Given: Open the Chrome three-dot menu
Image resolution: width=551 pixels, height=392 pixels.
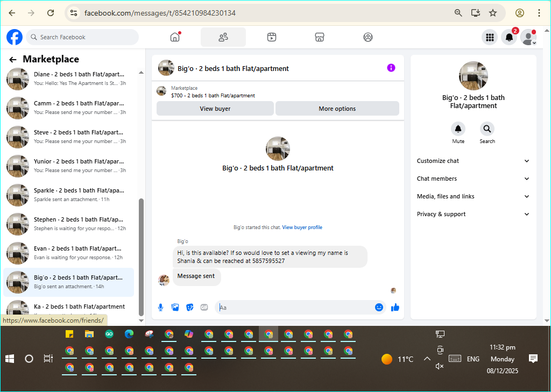Looking at the screenshot, I should [539, 13].
